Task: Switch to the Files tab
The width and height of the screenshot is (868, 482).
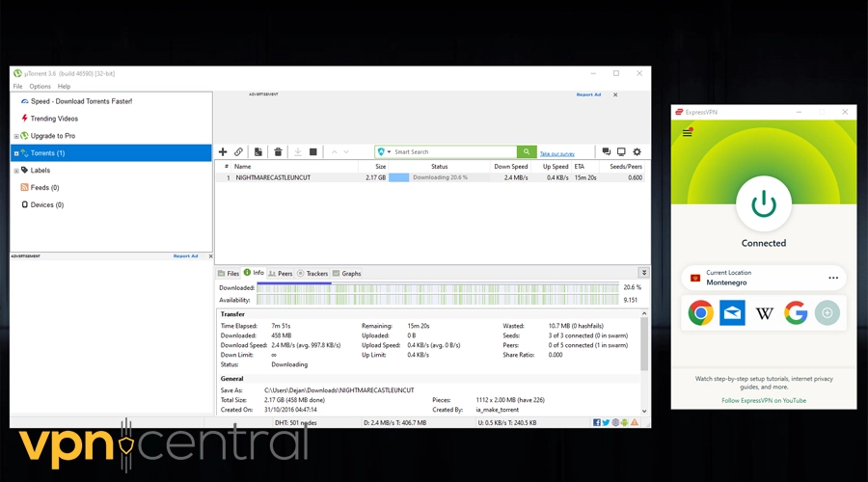Action: pos(228,274)
